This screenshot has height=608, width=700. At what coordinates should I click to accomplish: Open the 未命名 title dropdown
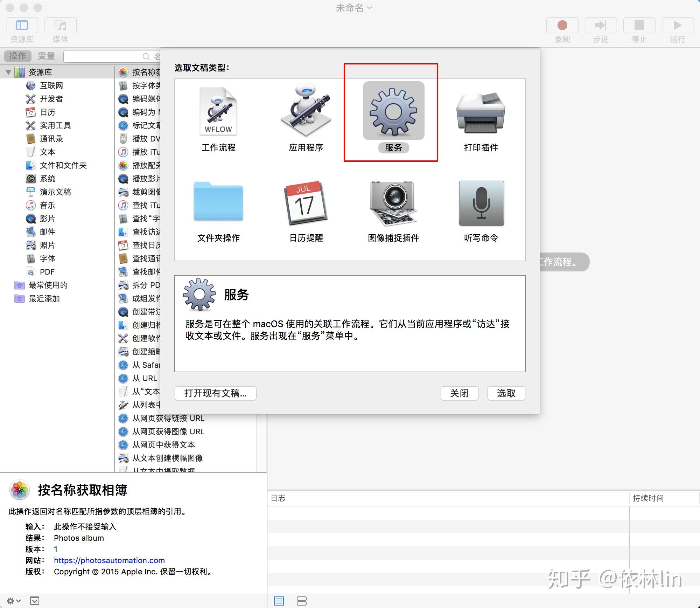click(370, 8)
